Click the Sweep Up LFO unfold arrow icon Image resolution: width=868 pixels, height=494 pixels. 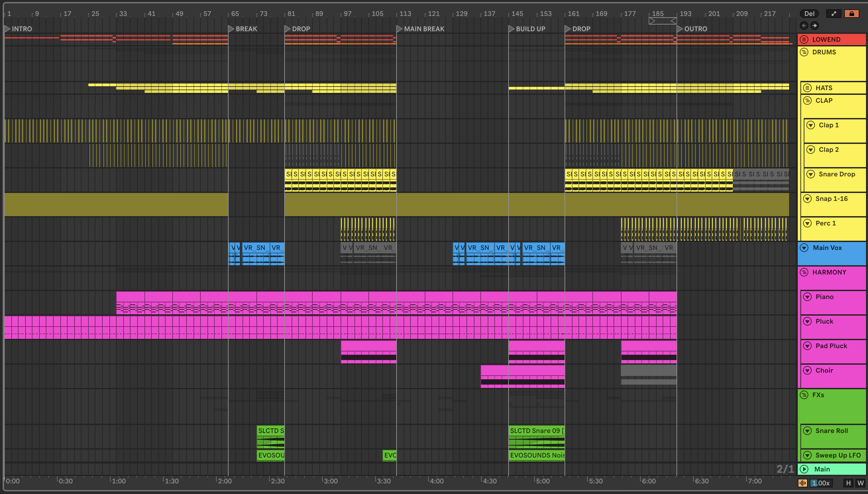click(x=807, y=455)
